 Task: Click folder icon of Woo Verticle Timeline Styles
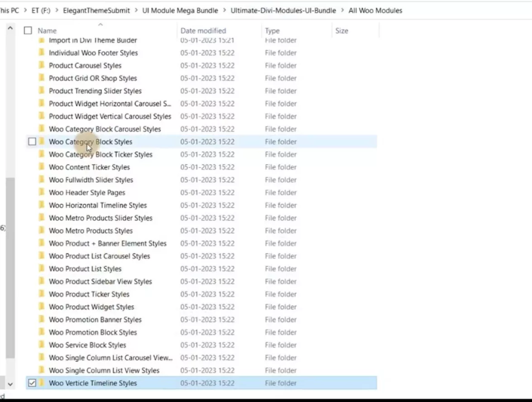tap(42, 383)
